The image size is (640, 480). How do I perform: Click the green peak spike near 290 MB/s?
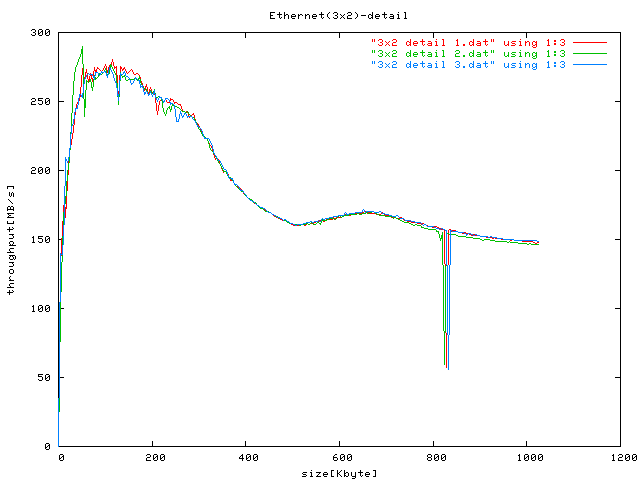coord(82,47)
